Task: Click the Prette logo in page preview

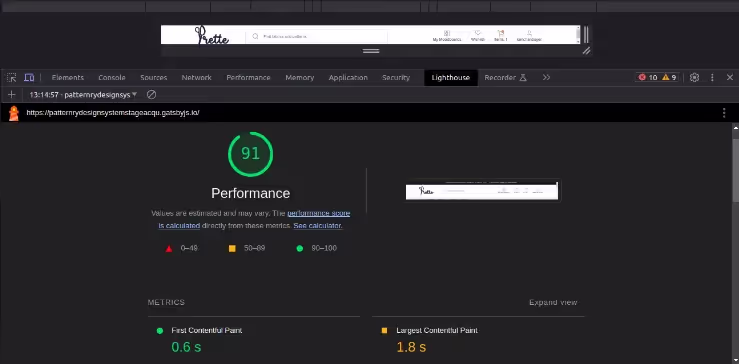Action: (212, 35)
